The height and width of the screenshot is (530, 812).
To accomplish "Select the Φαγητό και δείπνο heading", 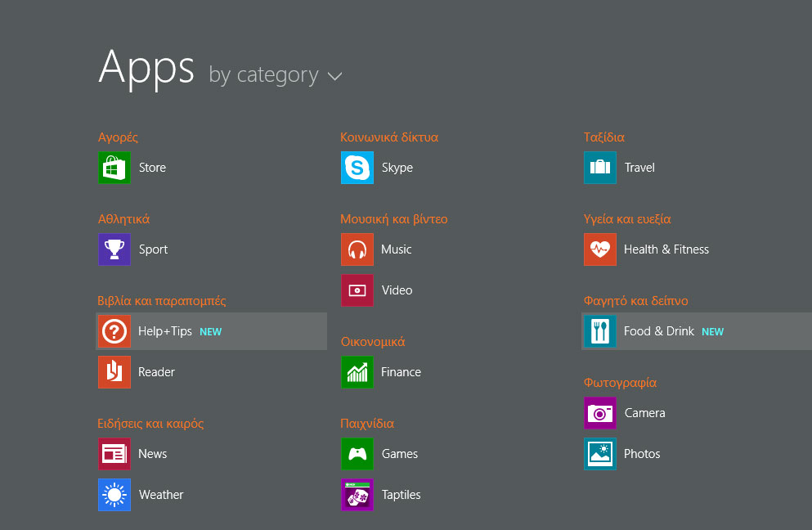I will [636, 300].
